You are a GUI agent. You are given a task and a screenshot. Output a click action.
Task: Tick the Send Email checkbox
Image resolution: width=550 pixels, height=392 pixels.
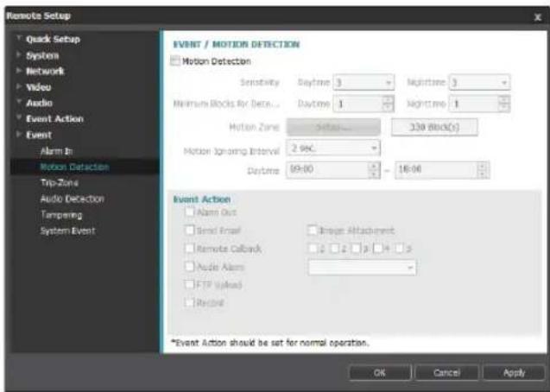pyautogui.click(x=189, y=230)
